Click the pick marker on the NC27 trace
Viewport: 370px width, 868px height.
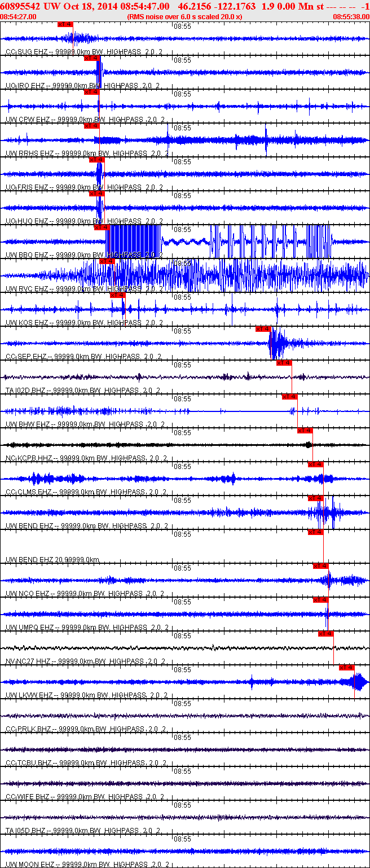tap(325, 634)
